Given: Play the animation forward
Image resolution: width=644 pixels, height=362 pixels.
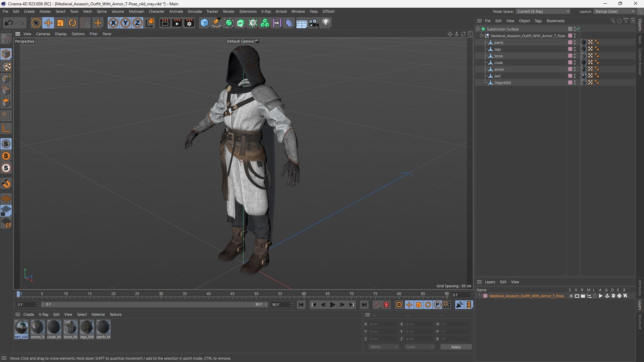Looking at the screenshot, I should click(x=332, y=305).
